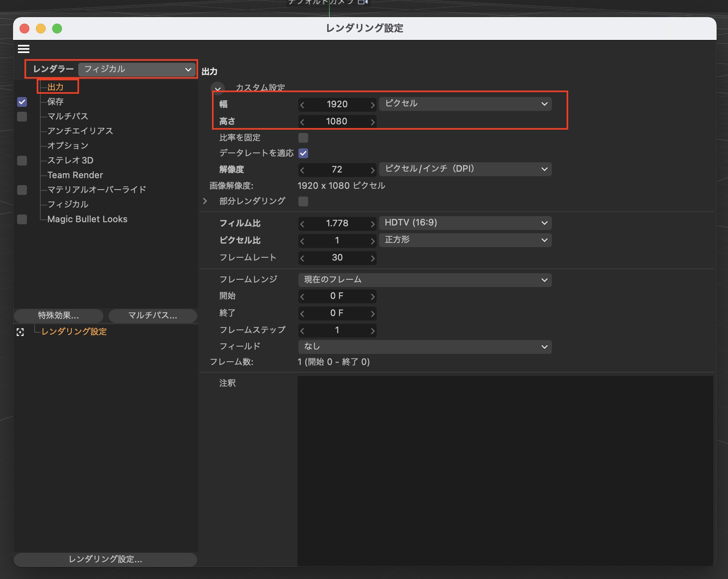This screenshot has height=579, width=728.
Task: Increase frame rate with right arrow
Action: click(372, 258)
